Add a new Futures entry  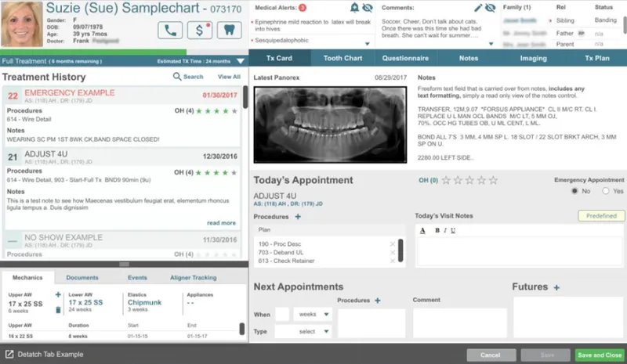[556, 287]
